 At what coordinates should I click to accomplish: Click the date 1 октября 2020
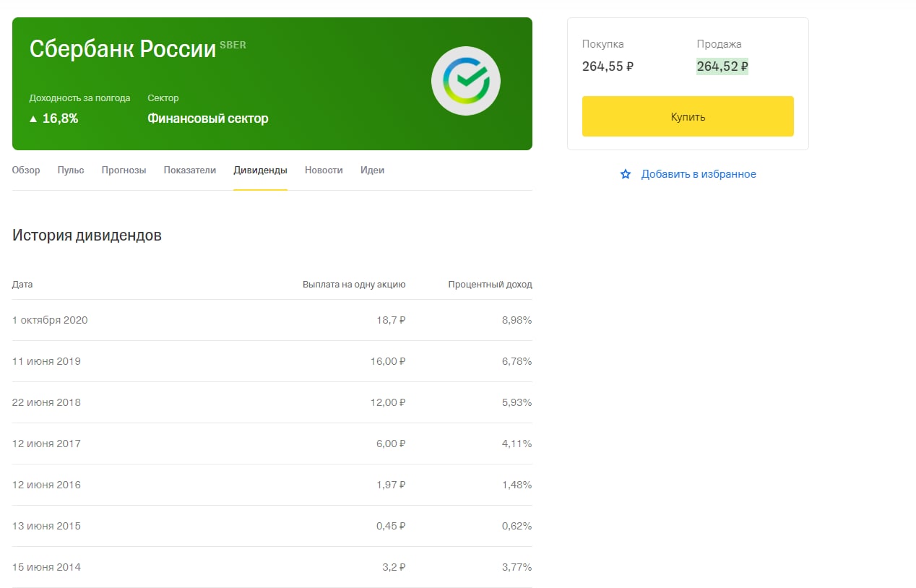[x=50, y=320]
